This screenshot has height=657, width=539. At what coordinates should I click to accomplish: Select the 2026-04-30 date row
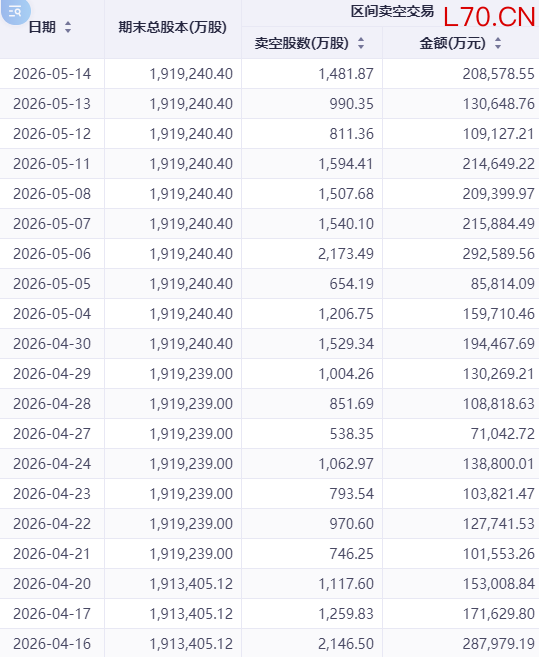pos(270,344)
